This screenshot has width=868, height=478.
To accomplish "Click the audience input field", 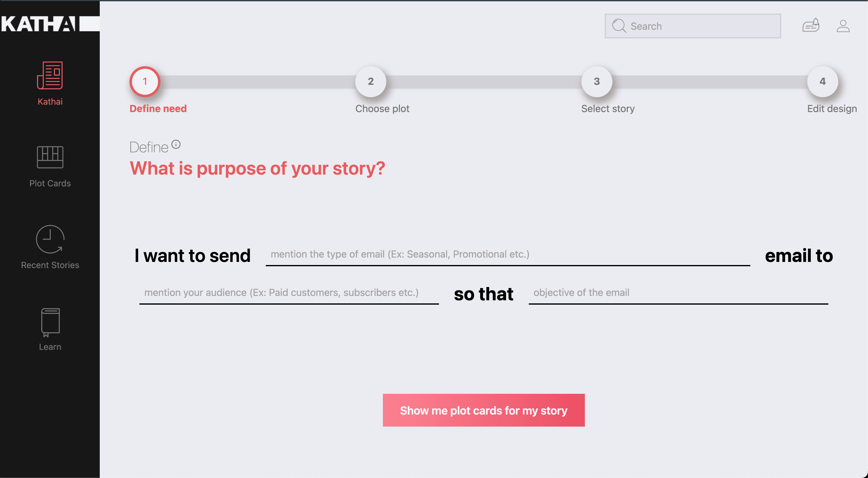I will tap(289, 293).
